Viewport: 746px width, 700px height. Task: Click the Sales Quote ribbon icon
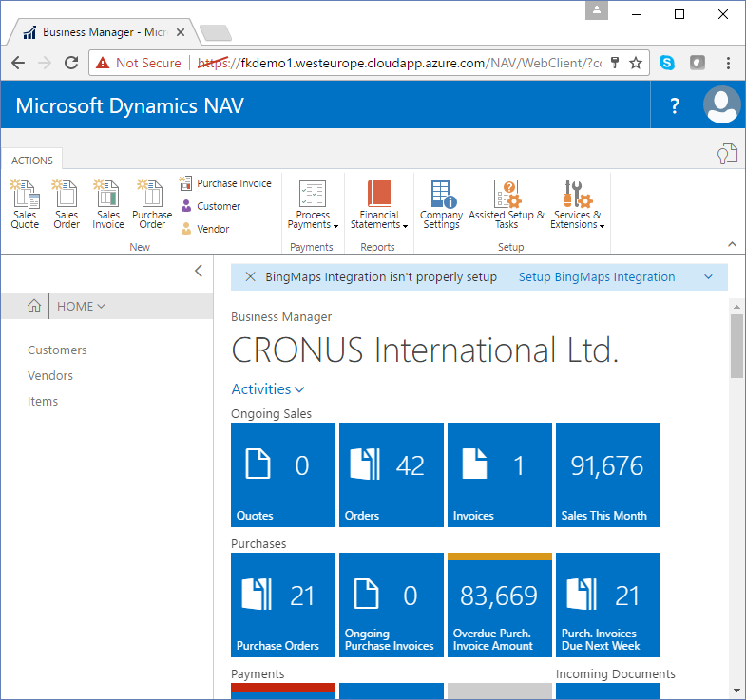pos(25,203)
